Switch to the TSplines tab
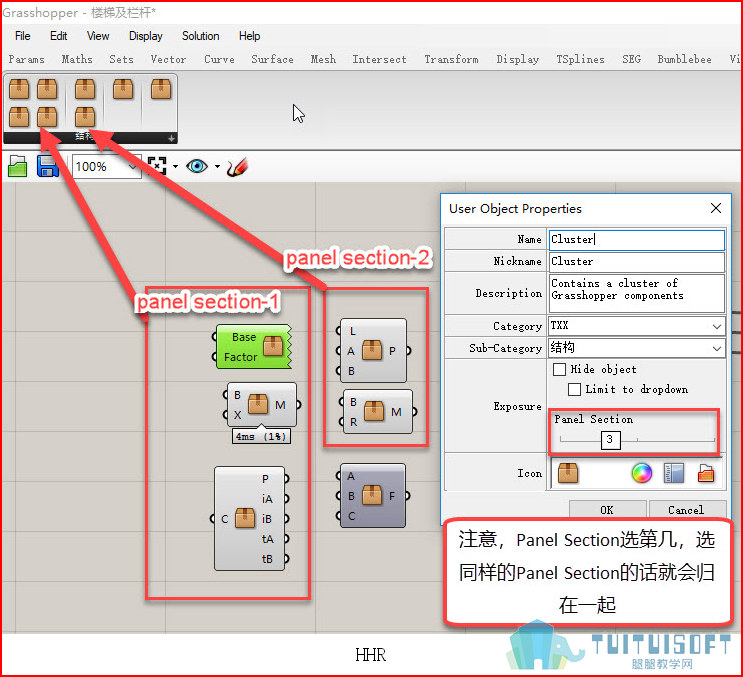 pos(580,59)
